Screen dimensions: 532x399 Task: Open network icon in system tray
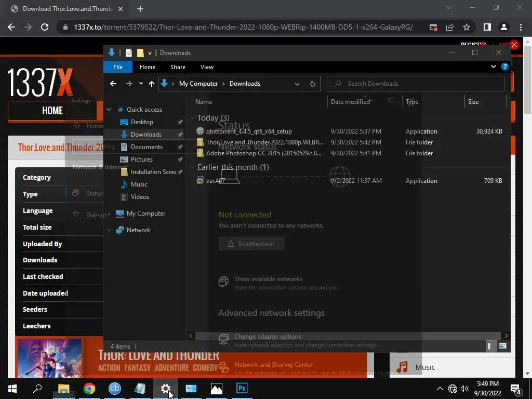coord(453,388)
